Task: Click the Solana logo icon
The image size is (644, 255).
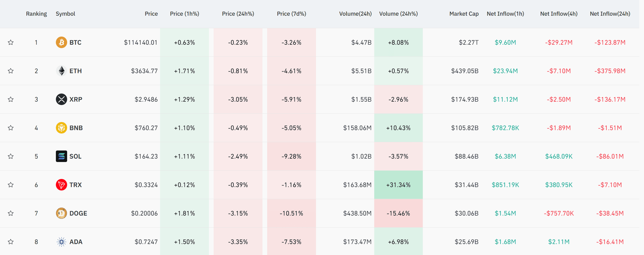Action: (61, 156)
